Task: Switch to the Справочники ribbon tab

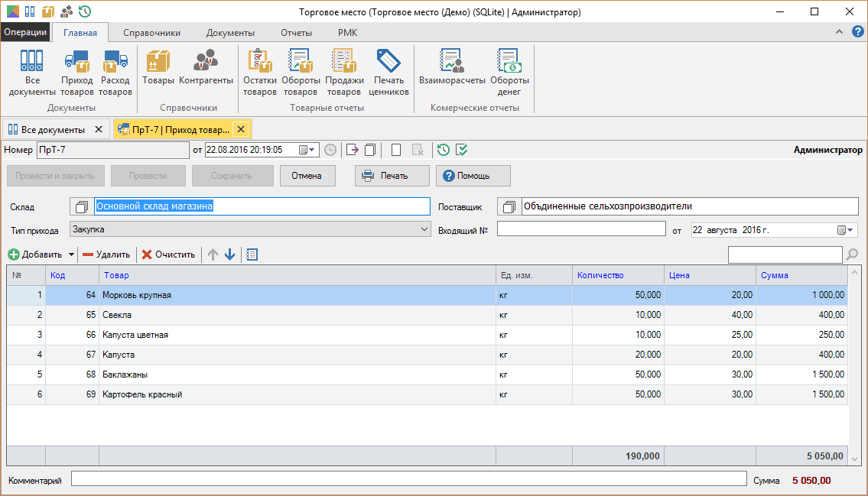Action: [x=151, y=33]
